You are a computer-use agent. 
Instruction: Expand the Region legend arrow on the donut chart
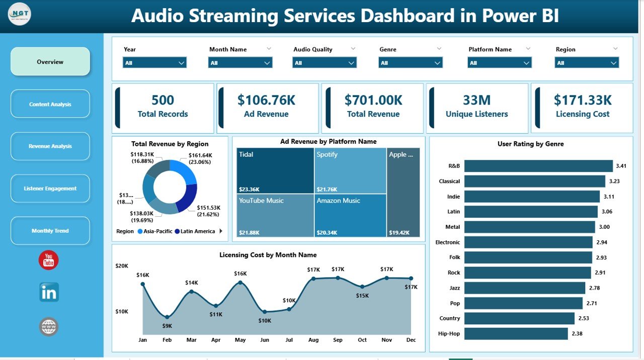[221, 231]
